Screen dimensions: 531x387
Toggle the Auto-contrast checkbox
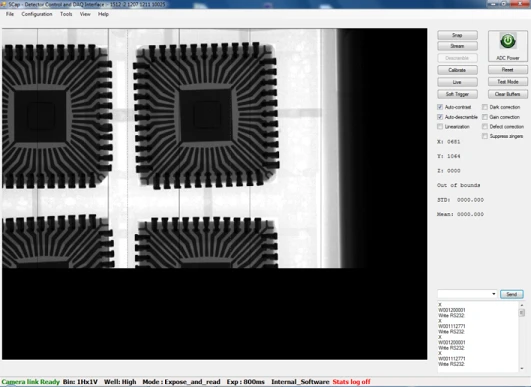(440, 107)
